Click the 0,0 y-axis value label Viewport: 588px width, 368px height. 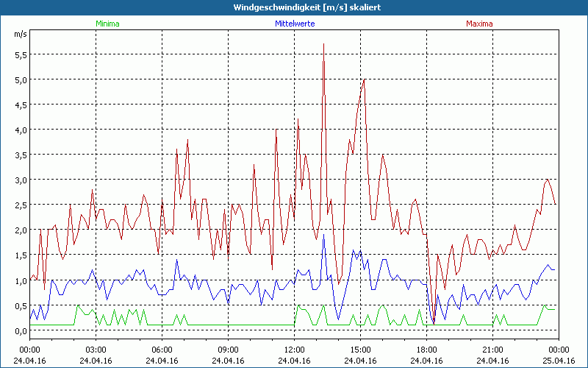point(21,330)
